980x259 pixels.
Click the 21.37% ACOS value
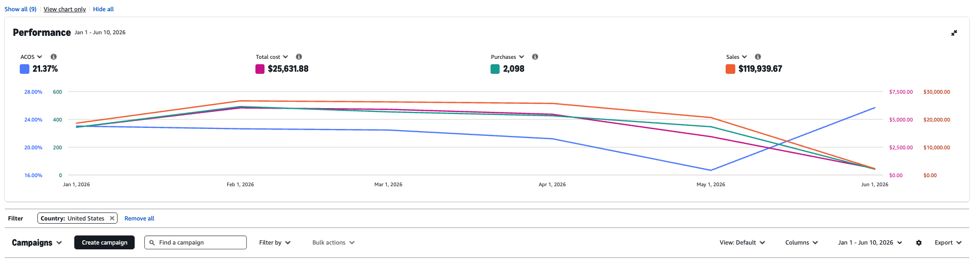point(45,69)
